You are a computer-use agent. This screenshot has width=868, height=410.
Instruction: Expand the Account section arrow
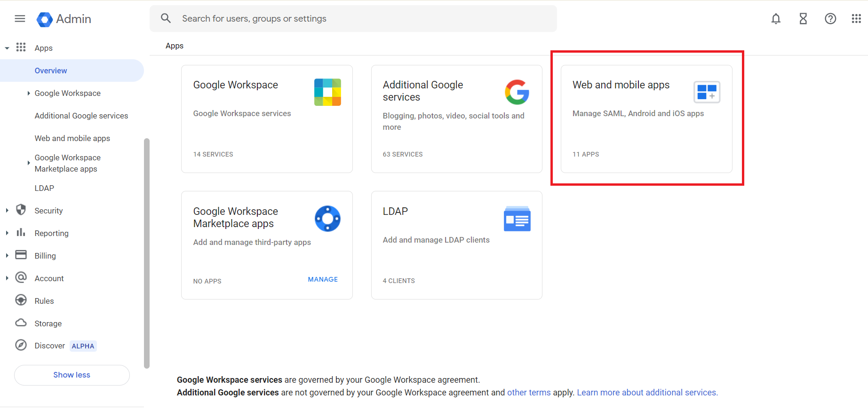point(7,278)
